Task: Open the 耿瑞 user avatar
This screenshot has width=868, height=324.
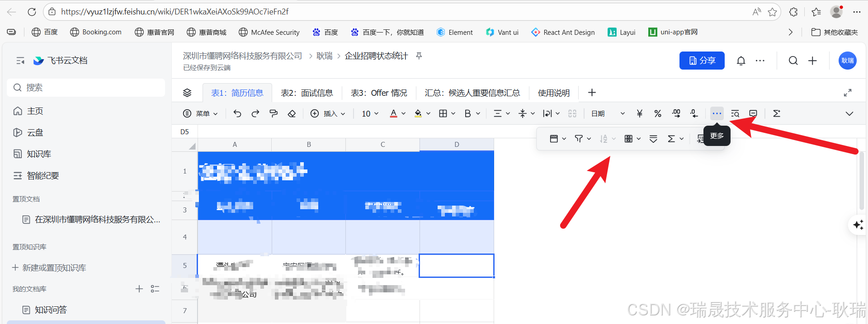Action: click(x=848, y=61)
